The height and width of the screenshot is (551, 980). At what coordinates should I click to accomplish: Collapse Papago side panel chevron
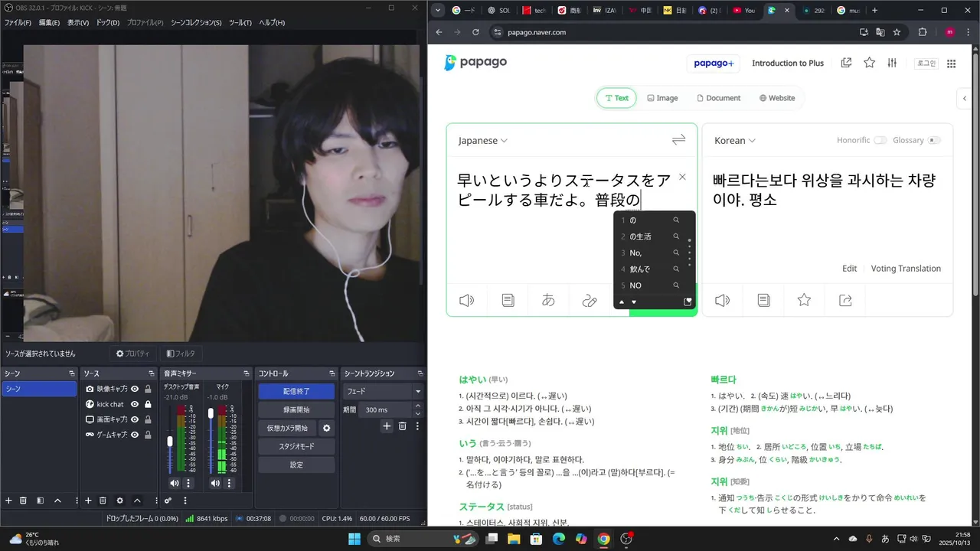[x=965, y=98]
